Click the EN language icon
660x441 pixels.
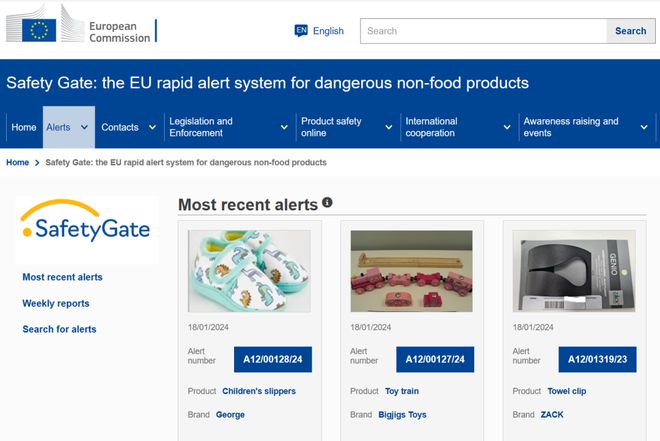[301, 31]
